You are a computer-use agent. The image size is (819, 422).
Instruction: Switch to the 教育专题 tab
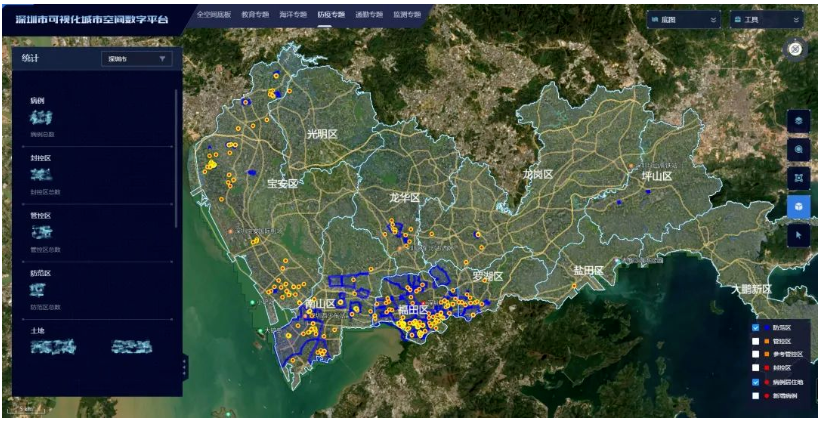[255, 15]
